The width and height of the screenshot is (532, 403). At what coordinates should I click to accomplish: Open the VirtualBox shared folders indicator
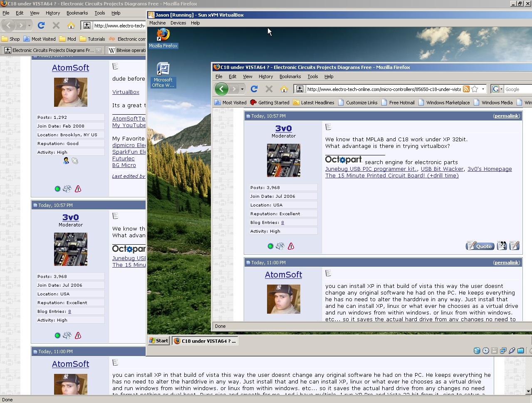point(521,351)
